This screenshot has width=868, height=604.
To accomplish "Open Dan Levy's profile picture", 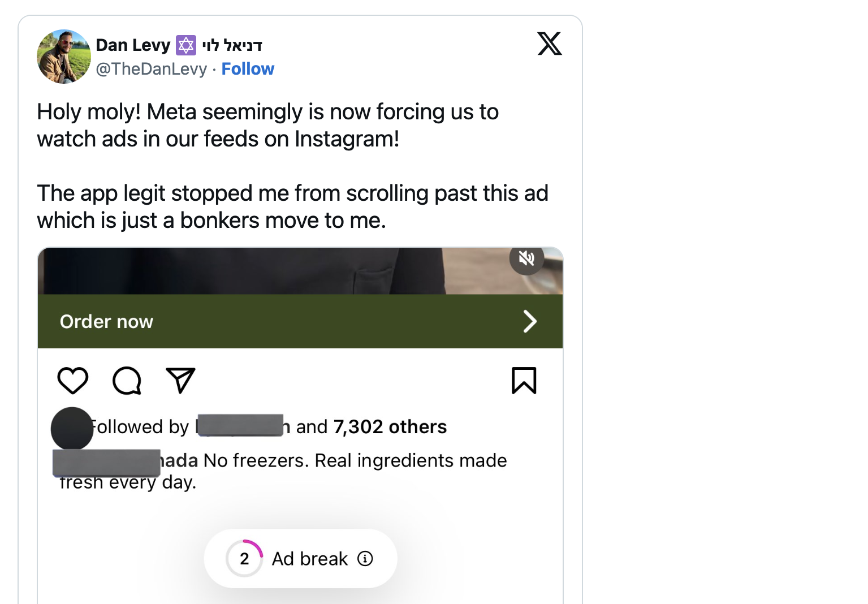I will tap(64, 57).
